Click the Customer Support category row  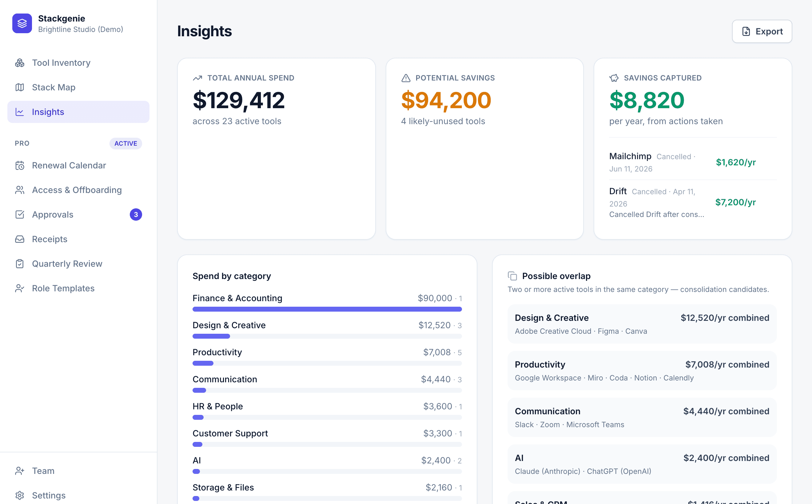(327, 438)
